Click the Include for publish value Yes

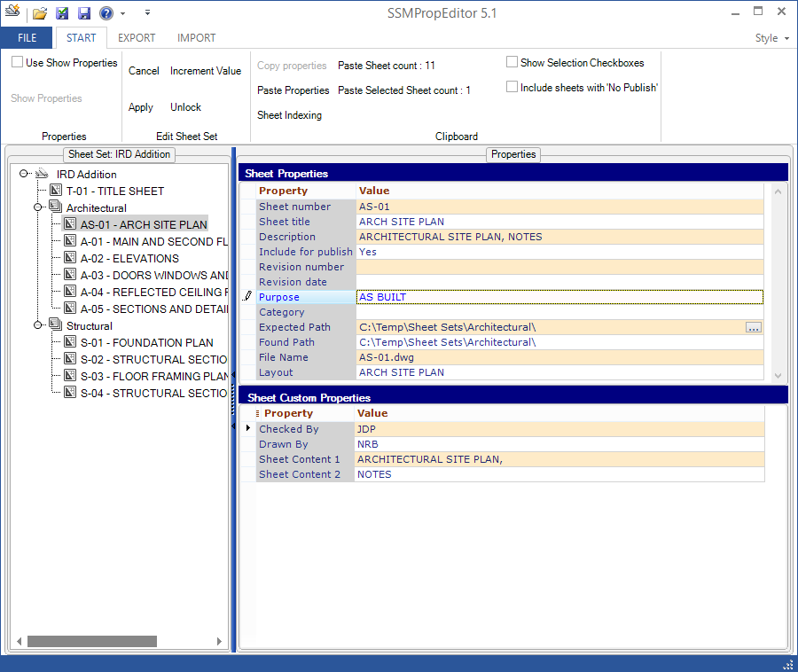coord(559,252)
